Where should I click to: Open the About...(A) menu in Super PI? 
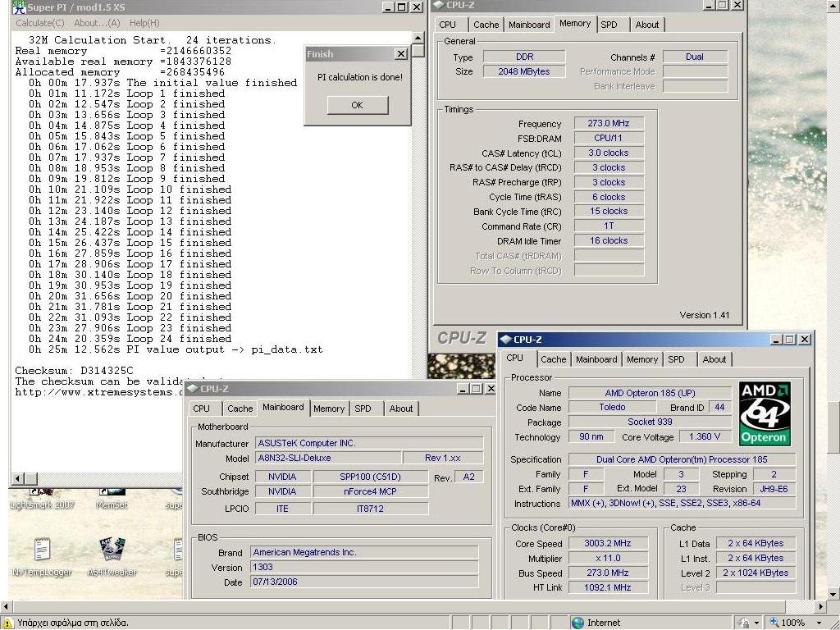(x=97, y=23)
